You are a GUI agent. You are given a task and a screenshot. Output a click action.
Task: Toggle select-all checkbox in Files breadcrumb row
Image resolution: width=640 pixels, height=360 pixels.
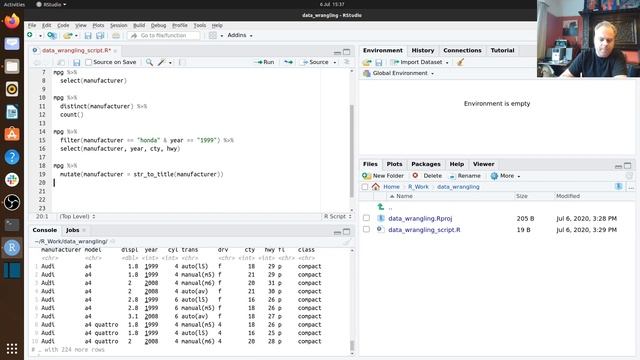365,187
